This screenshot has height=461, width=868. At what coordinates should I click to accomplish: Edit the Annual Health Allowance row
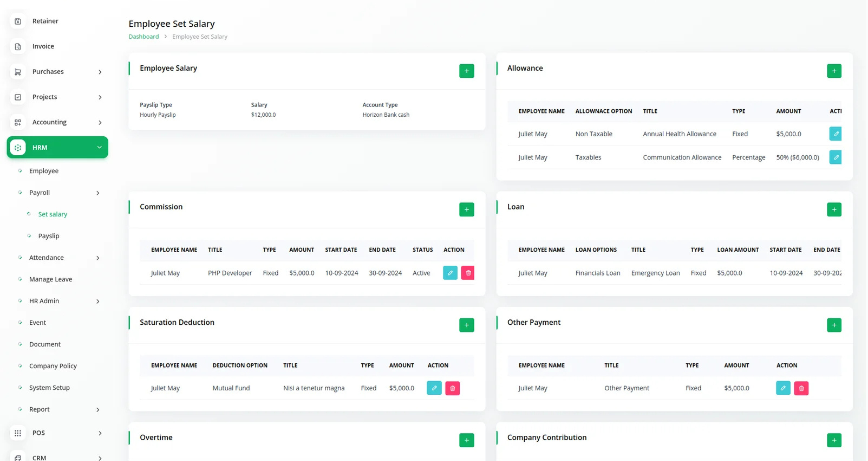click(835, 134)
